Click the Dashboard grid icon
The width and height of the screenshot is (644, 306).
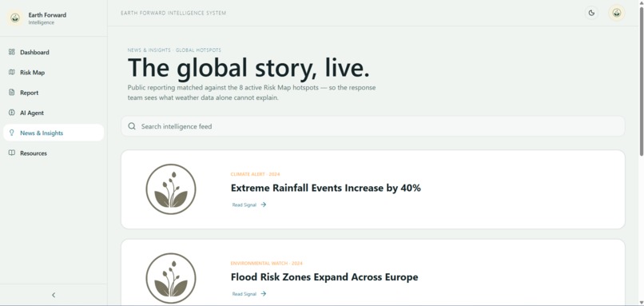tap(11, 52)
